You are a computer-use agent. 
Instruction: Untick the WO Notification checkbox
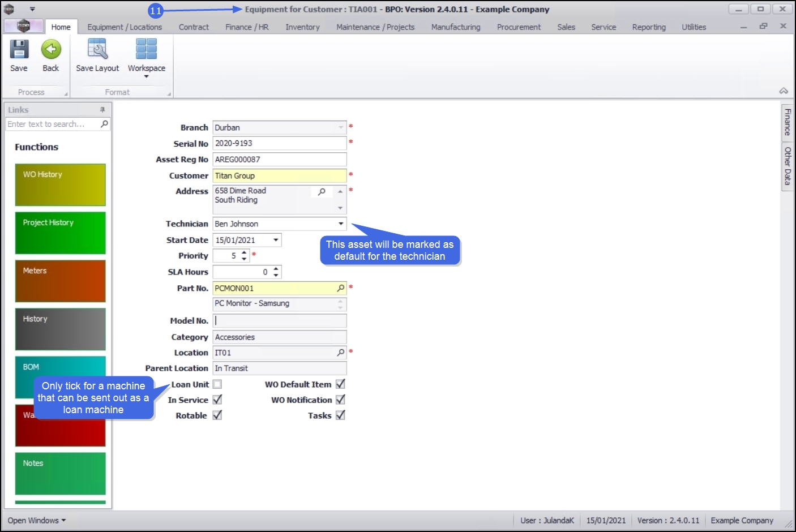coord(340,400)
